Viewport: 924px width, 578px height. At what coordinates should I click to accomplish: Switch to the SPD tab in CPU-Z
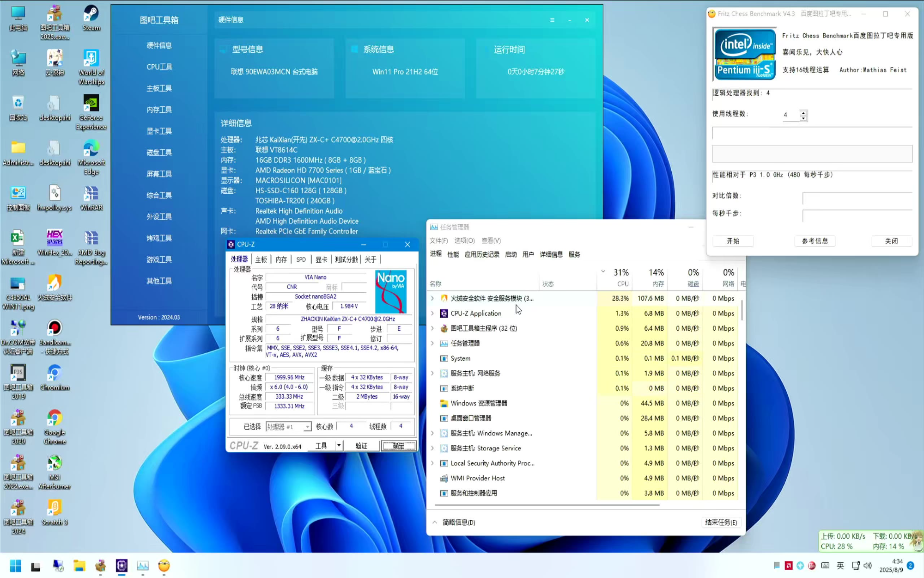click(301, 259)
